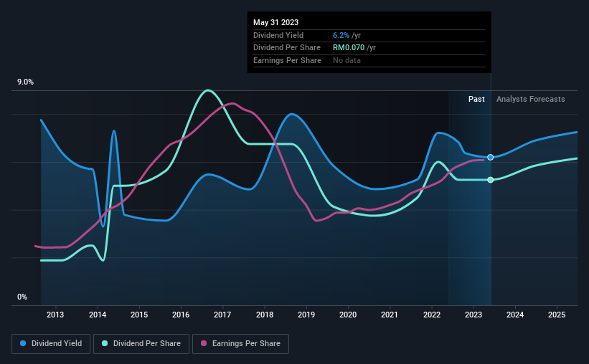Click the 'No data' earnings value
The height and width of the screenshot is (364, 589).
click(x=347, y=60)
